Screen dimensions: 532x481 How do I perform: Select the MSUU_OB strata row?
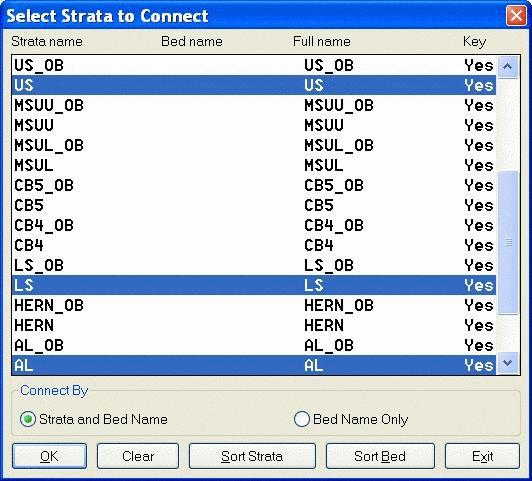[254, 105]
